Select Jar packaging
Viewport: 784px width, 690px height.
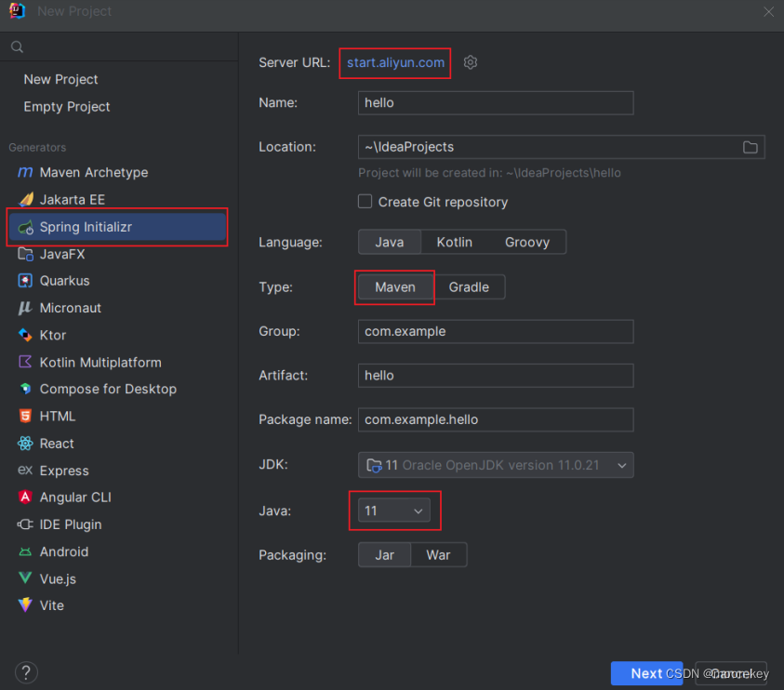tap(384, 555)
